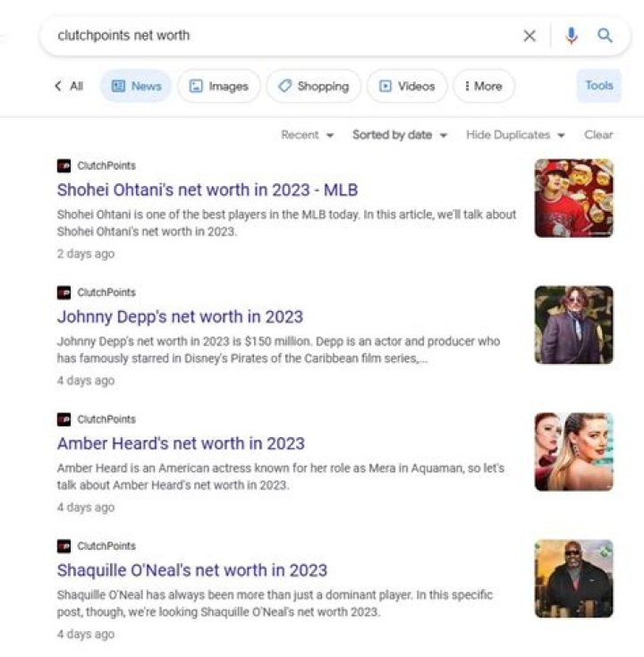
Task: Open Johnny Depp's net worth in 2023 article
Action: [180, 316]
